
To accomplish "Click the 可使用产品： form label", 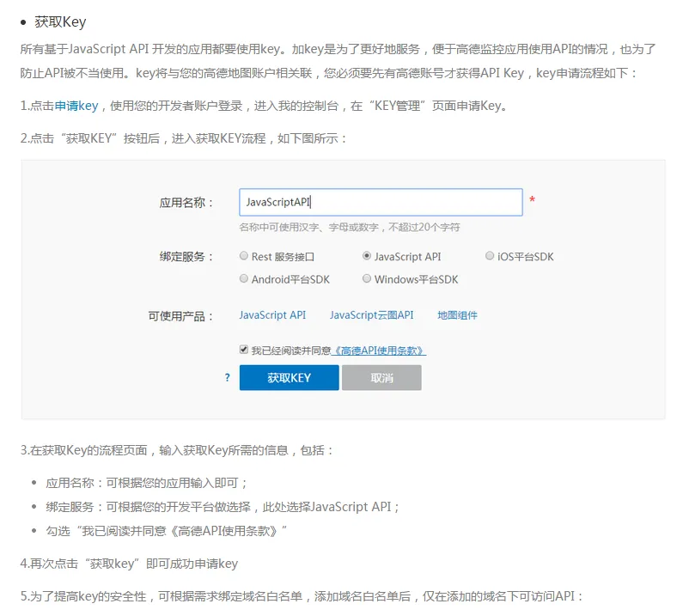I will tap(181, 316).
